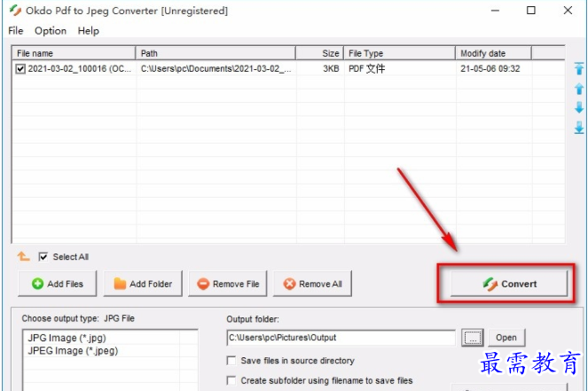Click the 21-05-06 09:32 date cell
The height and width of the screenshot is (391, 588).
point(490,68)
